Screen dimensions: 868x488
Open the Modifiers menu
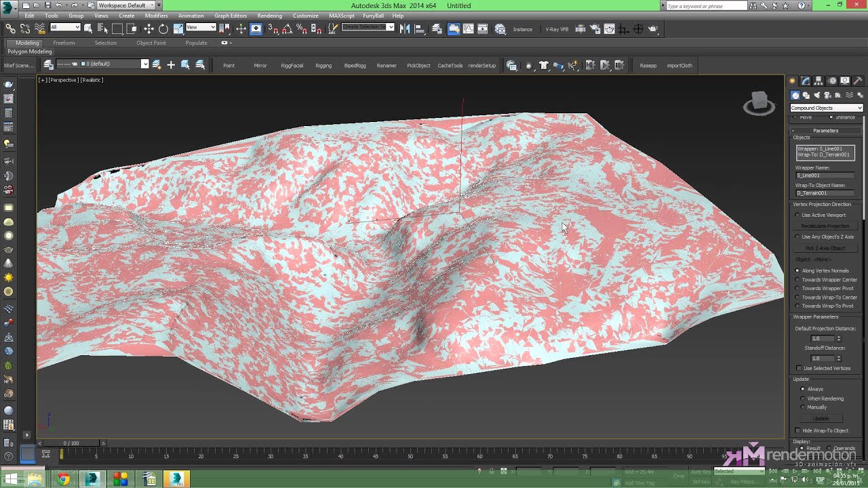click(x=156, y=16)
